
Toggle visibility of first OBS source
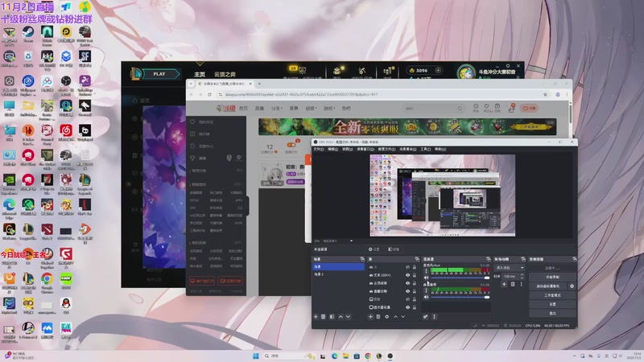pos(407,267)
